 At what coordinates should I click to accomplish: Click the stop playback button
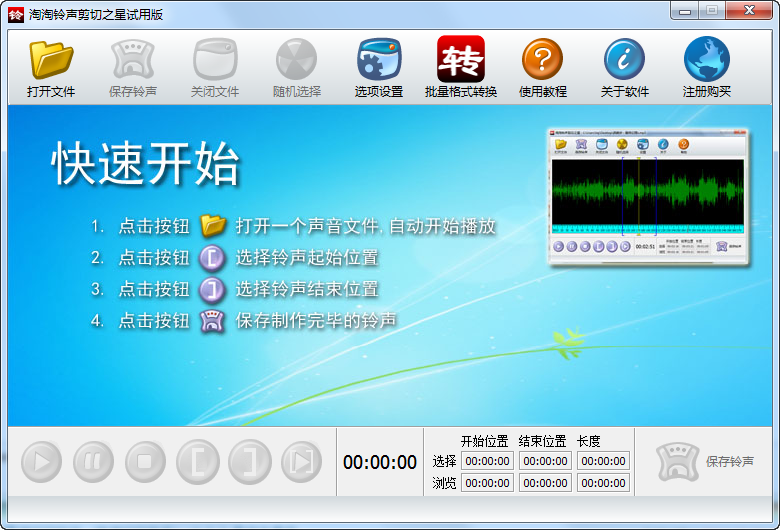[145, 462]
